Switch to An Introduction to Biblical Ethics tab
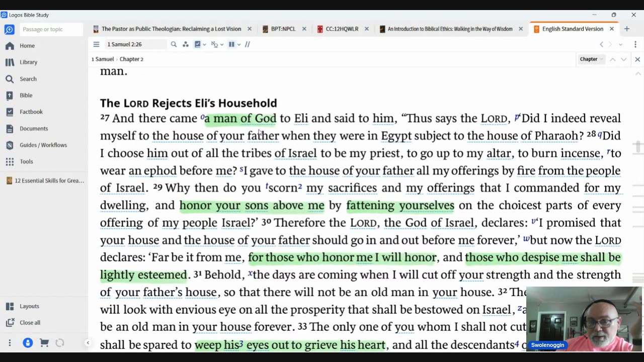Viewport: 644px width, 362px height. coord(449,29)
